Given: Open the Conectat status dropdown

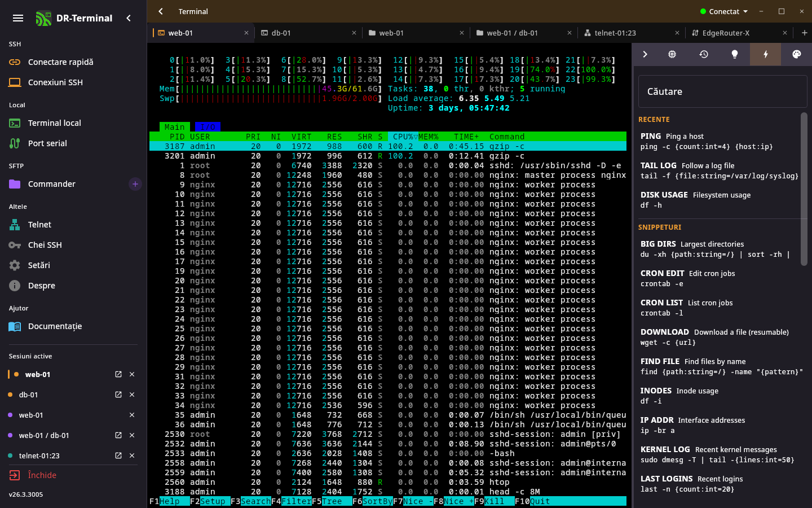Looking at the screenshot, I should [x=724, y=11].
